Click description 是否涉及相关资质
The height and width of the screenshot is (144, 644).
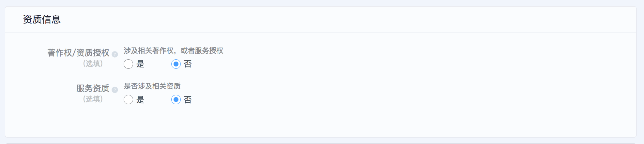click(152, 86)
